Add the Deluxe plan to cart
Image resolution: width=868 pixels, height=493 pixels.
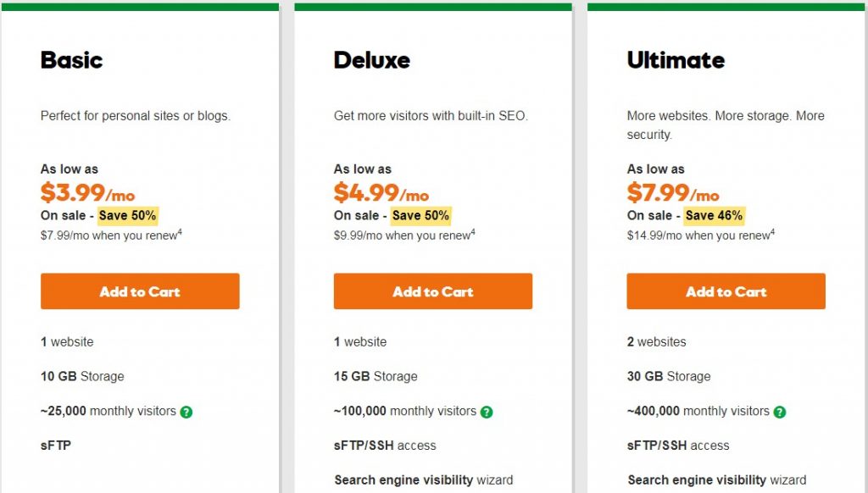432,291
